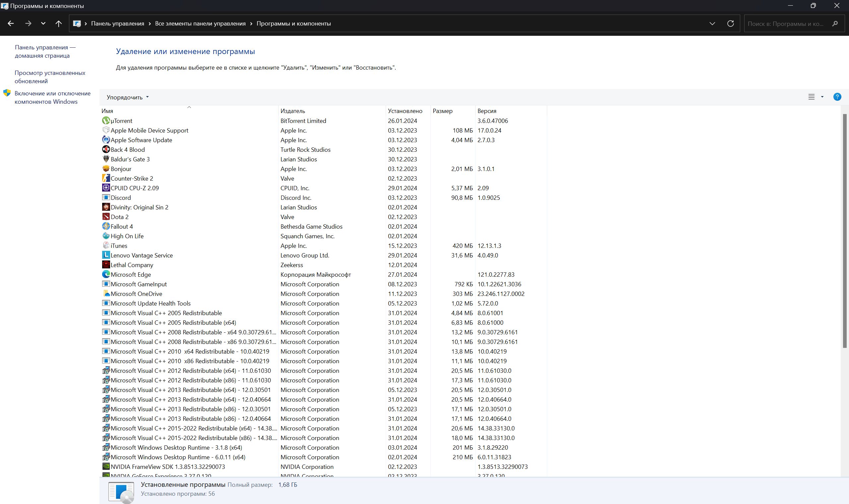Select Visual C++ 2010 x64 Redistributable row
Image resolution: width=849 pixels, height=504 pixels.
[324, 352]
